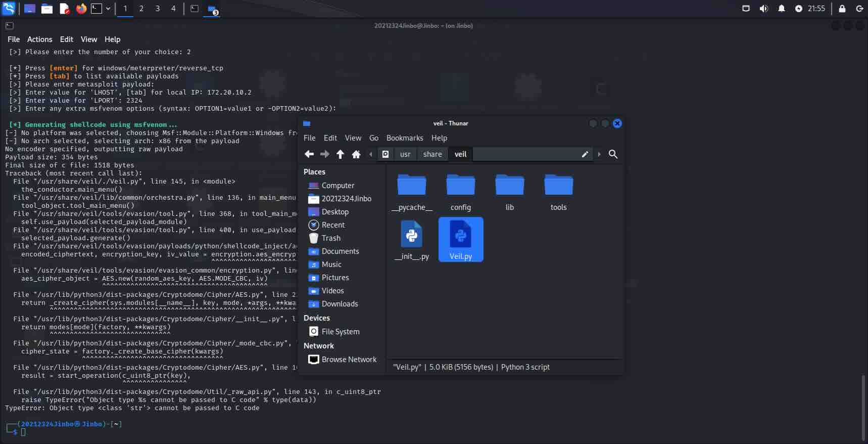The height and width of the screenshot is (444, 868).
Task: Open the terminal emulator launcher in panel
Action: tap(97, 9)
